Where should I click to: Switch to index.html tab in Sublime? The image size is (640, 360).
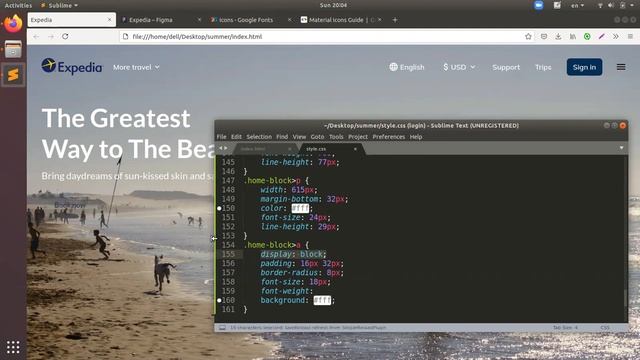[265, 149]
